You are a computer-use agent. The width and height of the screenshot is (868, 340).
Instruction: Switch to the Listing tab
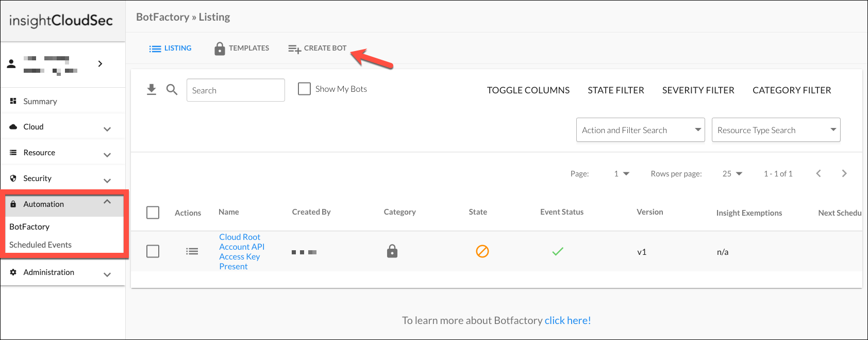point(170,48)
